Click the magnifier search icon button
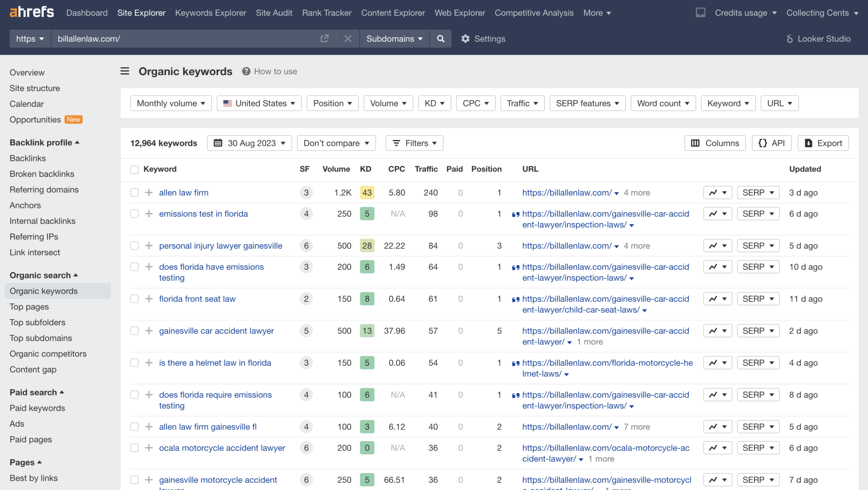This screenshot has width=868, height=490. coord(440,39)
